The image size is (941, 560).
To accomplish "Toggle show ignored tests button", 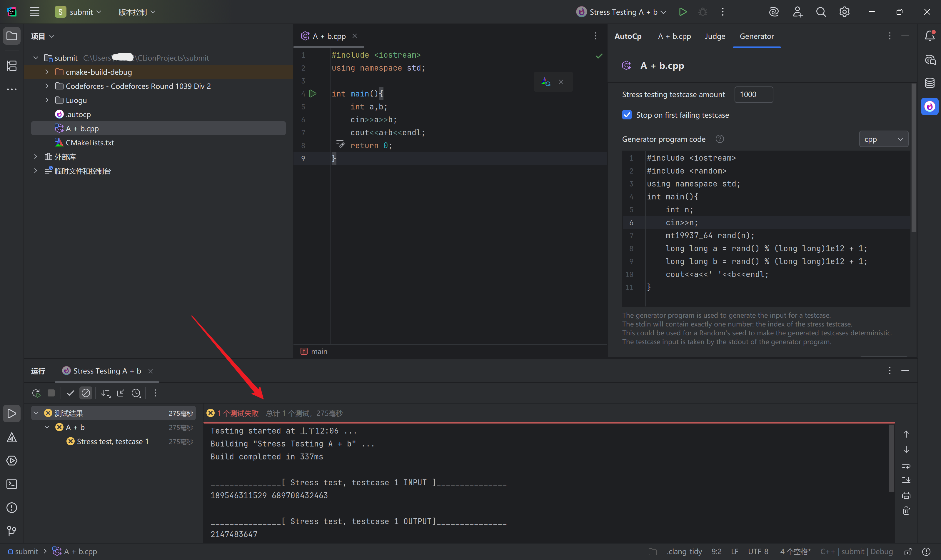I will (x=86, y=393).
